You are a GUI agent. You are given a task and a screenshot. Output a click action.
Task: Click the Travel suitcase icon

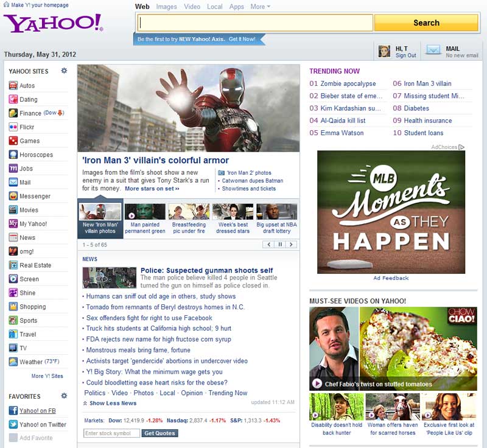coord(13,334)
